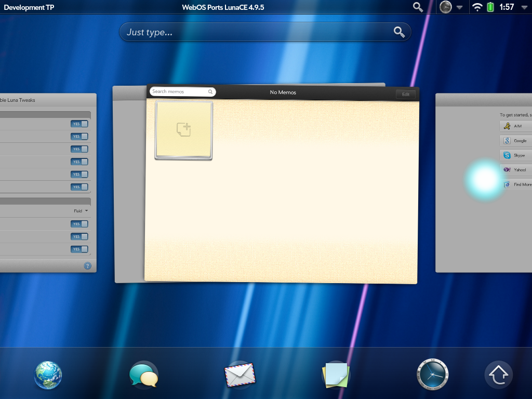Open the Memos sticky notes dock icon
The image size is (532, 399).
pos(336,375)
